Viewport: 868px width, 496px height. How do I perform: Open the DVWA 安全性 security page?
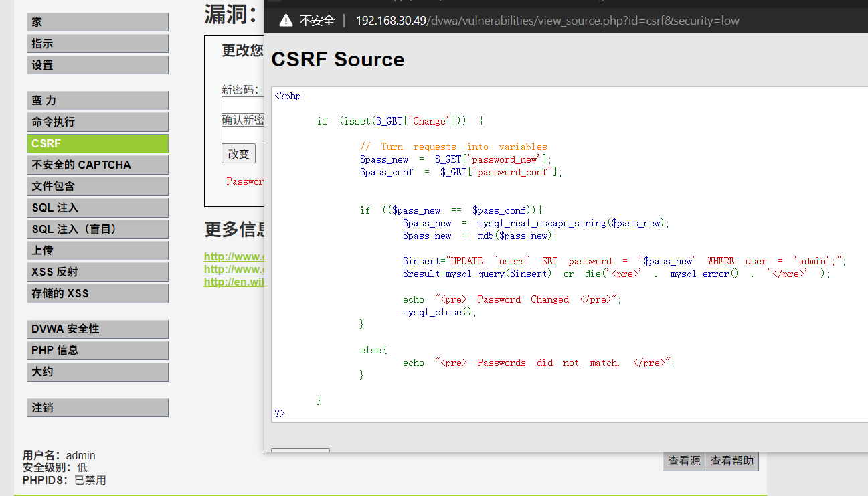[x=98, y=329]
